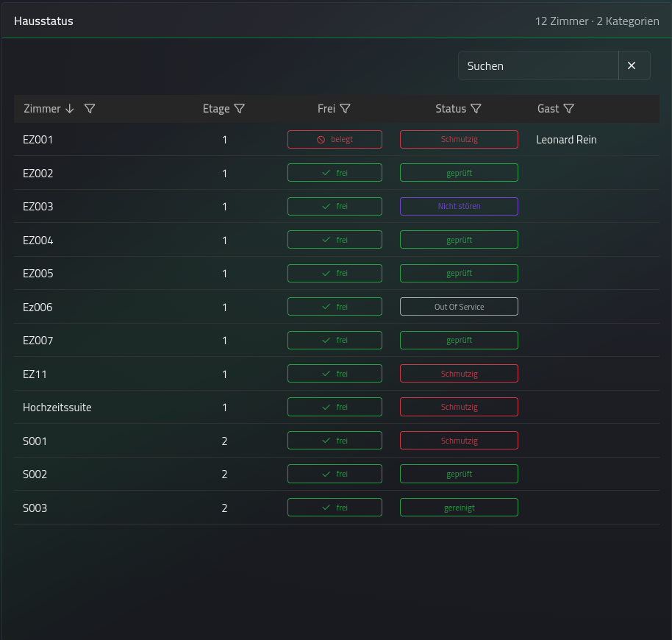Click the frei badge for EZ005

[335, 273]
